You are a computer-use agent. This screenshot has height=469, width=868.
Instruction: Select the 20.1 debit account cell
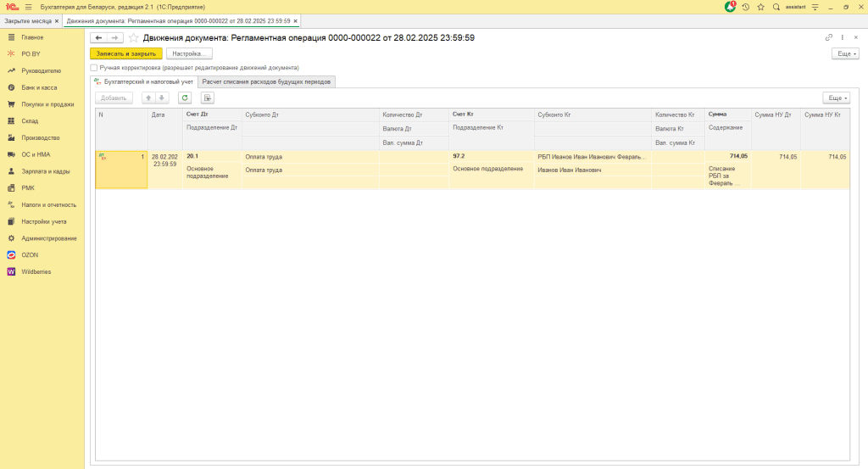[212, 156]
